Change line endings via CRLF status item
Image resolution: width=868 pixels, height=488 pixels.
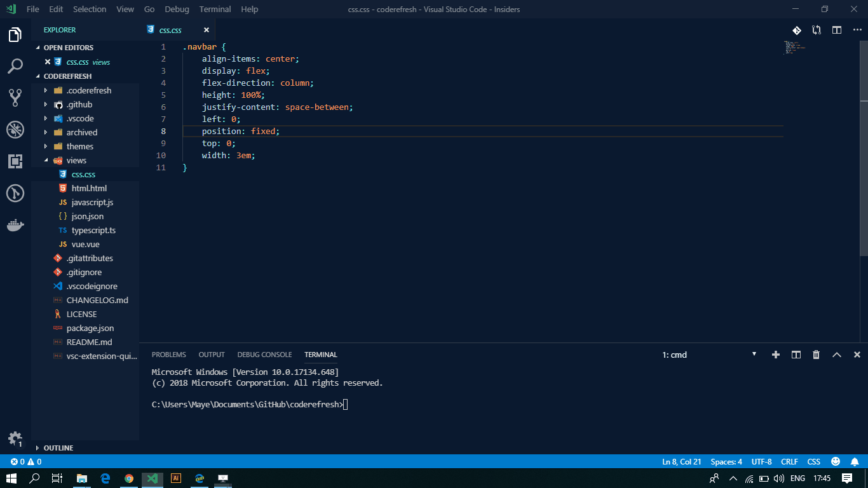(x=789, y=462)
